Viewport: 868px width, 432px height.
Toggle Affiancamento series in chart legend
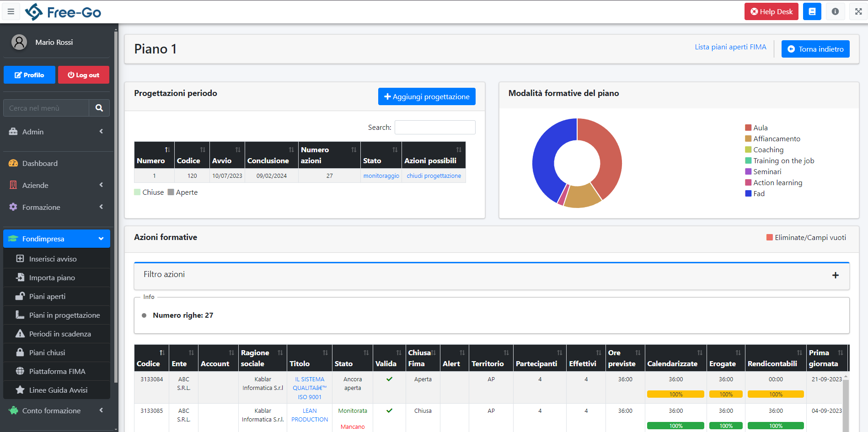point(773,139)
